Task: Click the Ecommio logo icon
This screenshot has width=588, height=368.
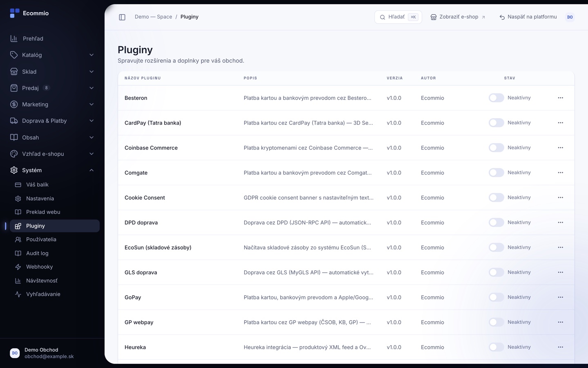Action: pyautogui.click(x=15, y=13)
